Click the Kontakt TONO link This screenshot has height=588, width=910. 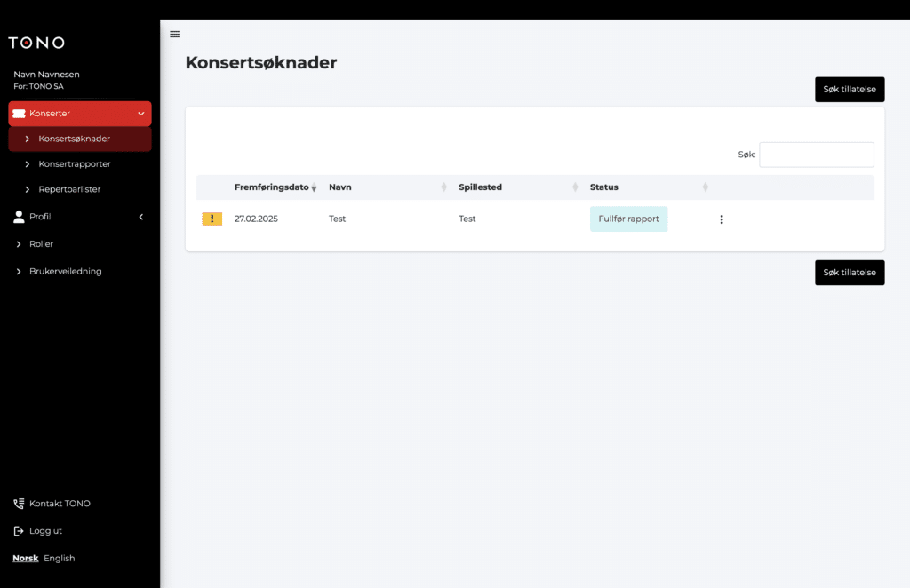[60, 504]
